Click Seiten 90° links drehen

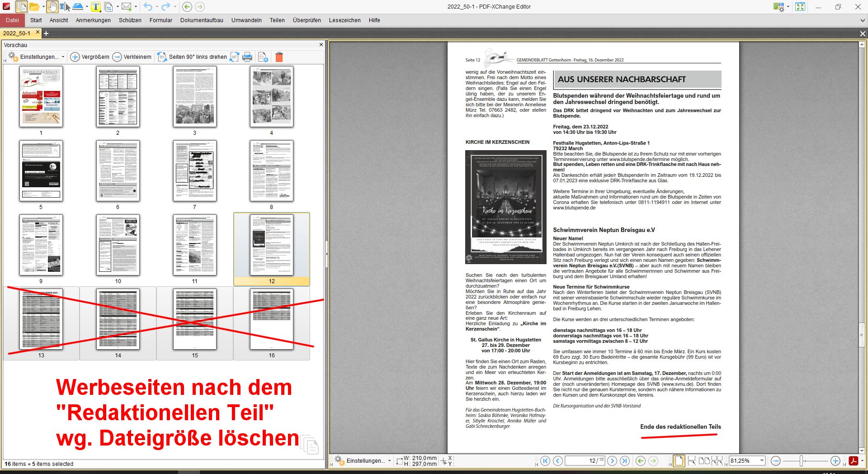pyautogui.click(x=192, y=57)
